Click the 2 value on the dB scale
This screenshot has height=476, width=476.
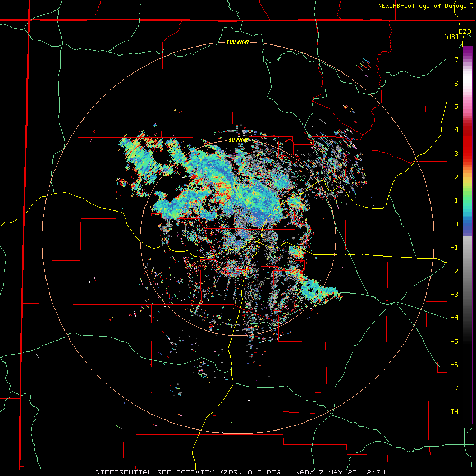(456, 177)
